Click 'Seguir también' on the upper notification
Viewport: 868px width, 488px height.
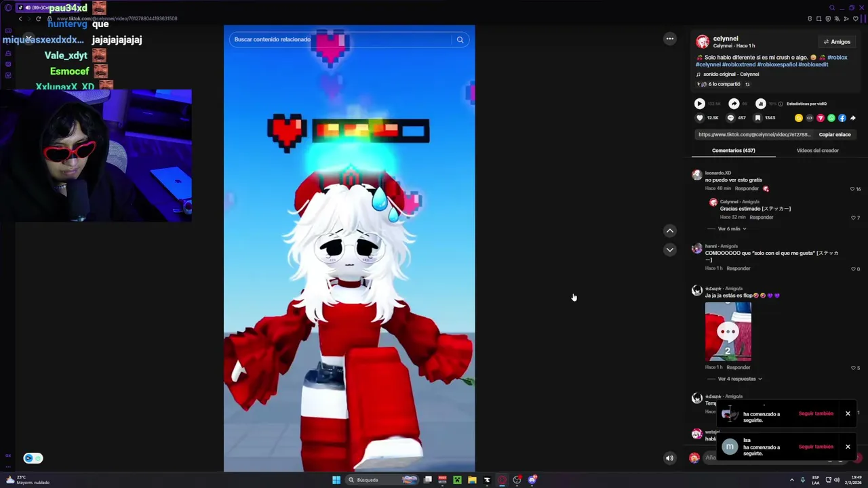point(816,413)
